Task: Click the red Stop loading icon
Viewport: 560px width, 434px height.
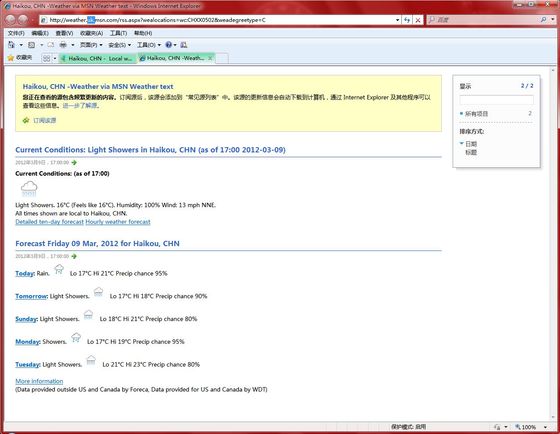Action: tap(418, 20)
